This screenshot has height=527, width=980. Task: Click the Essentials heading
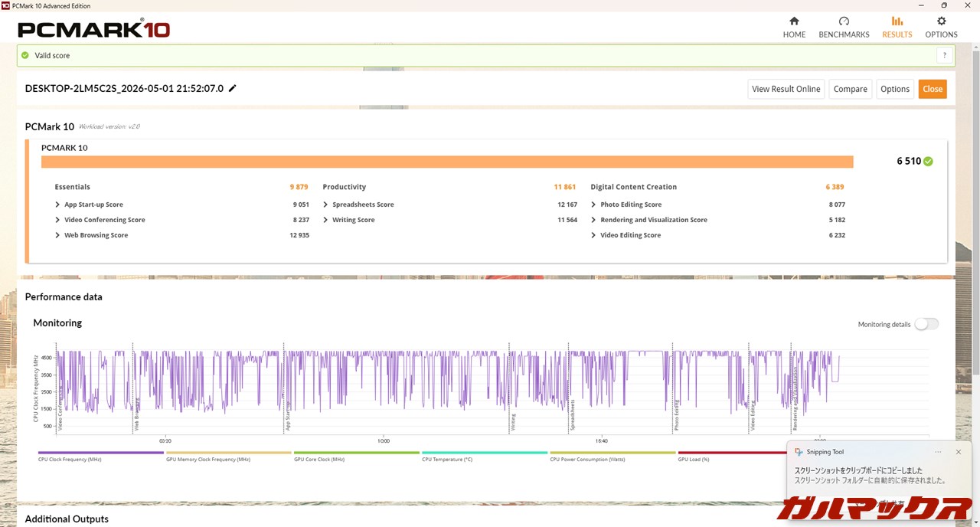[72, 187]
